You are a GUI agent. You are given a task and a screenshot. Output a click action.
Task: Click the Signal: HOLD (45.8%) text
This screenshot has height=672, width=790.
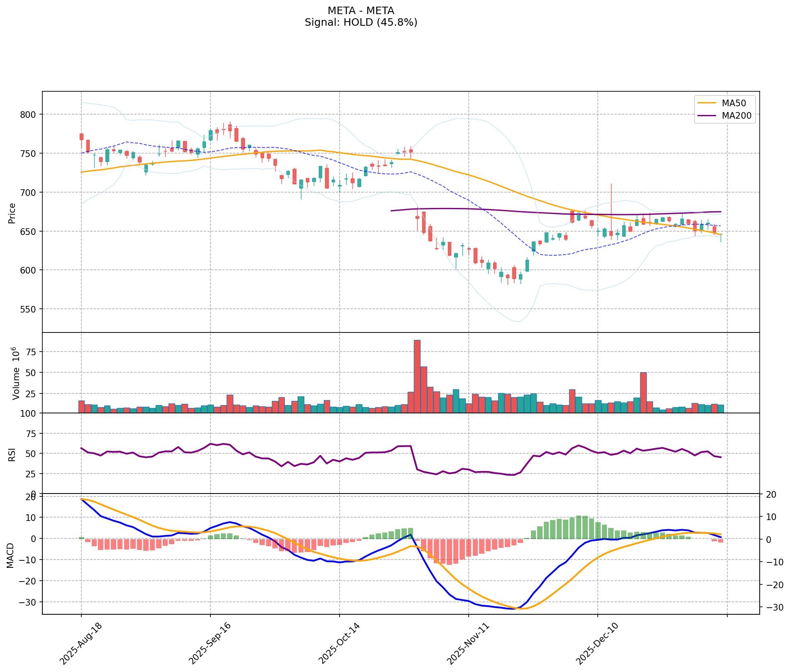tap(360, 22)
